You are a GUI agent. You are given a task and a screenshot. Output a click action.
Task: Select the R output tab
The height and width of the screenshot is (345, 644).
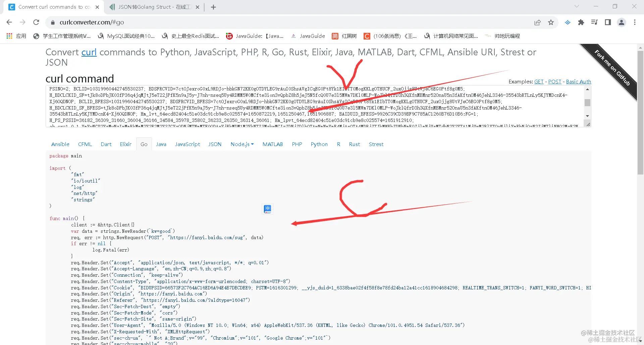(x=338, y=144)
